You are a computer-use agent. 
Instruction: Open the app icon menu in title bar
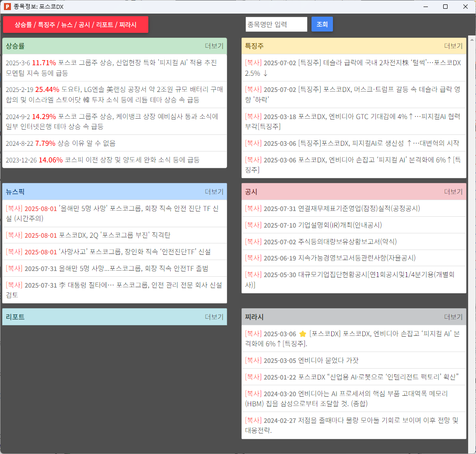click(x=7, y=7)
